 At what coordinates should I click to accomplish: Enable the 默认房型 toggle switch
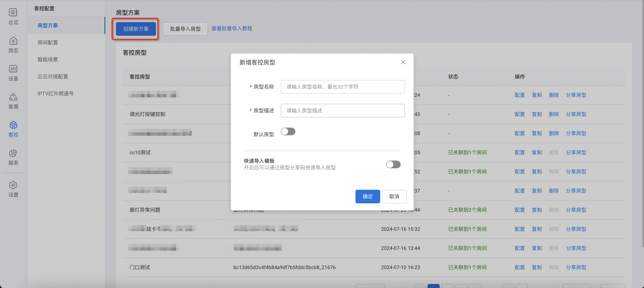(288, 131)
